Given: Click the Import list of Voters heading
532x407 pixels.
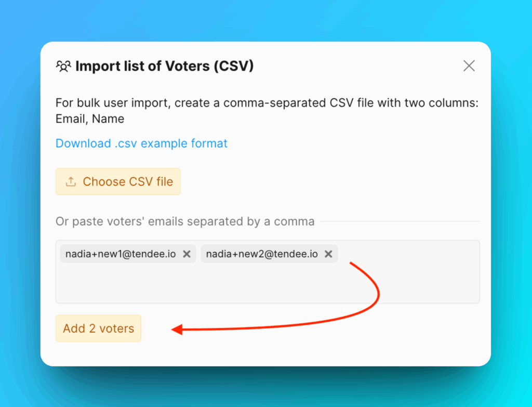Looking at the screenshot, I should pos(164,67).
